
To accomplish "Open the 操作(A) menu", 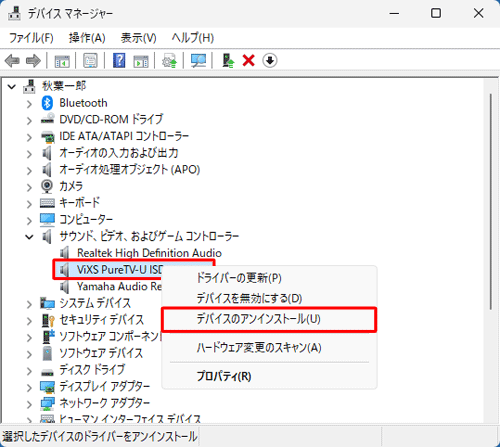I will tap(87, 38).
